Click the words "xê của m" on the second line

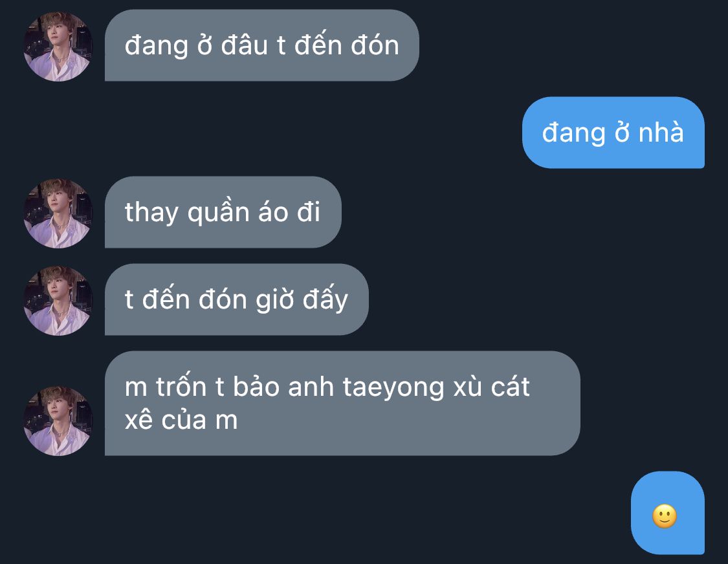[x=181, y=420]
